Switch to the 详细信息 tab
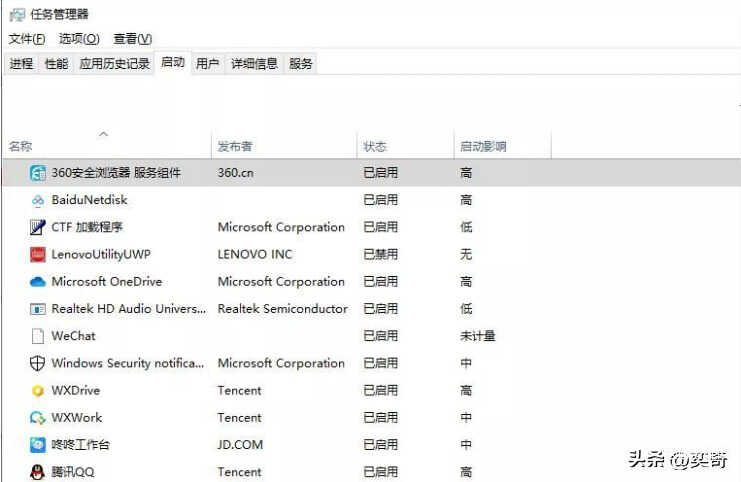Screen dimensions: 741x482 [254, 63]
